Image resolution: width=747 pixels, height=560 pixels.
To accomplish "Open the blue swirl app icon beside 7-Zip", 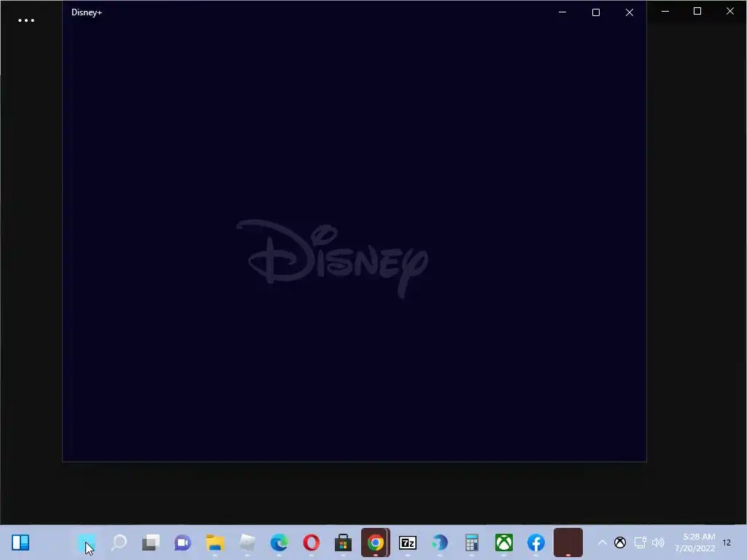I will tap(440, 542).
